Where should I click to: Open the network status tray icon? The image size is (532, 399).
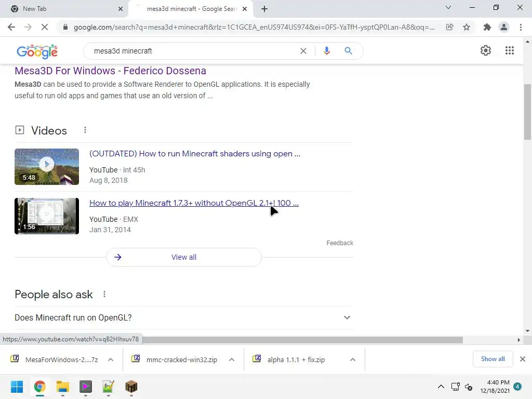(x=455, y=387)
